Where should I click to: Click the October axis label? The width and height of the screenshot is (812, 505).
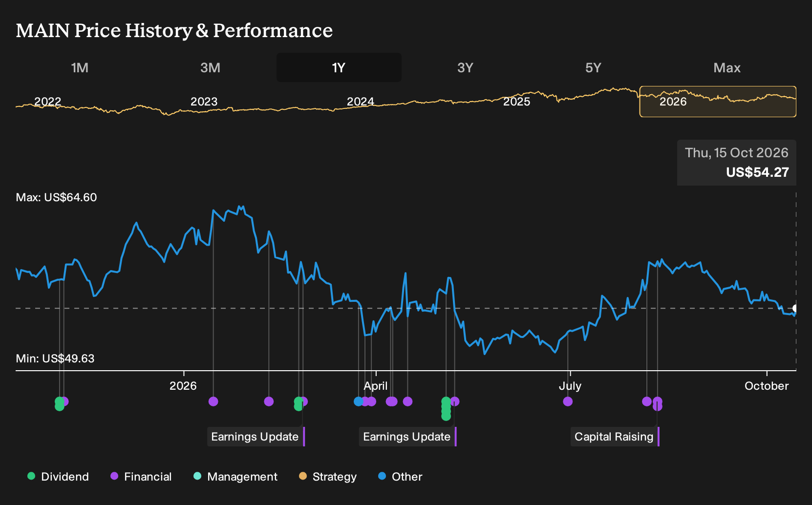(x=767, y=386)
